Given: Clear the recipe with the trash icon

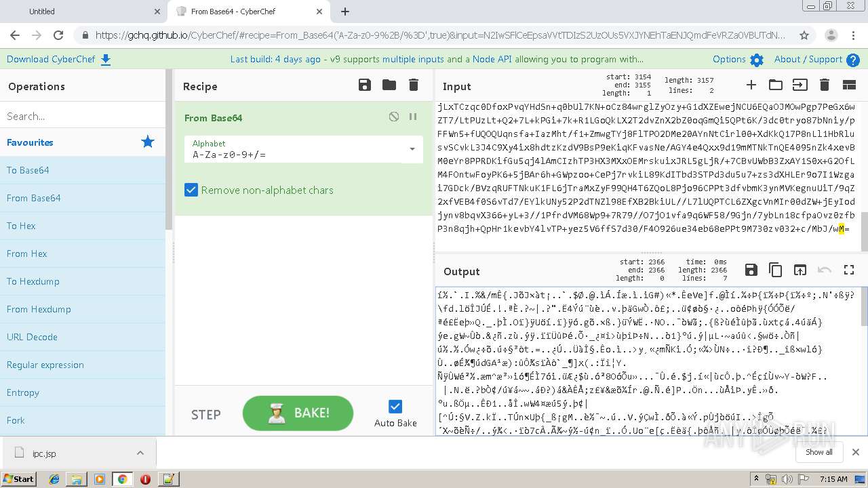Looking at the screenshot, I should (x=414, y=85).
